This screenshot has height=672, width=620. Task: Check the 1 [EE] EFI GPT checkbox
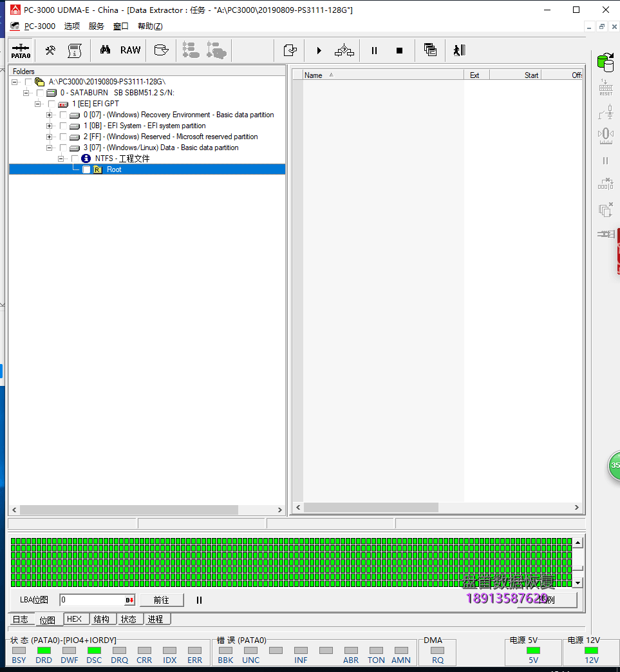(x=52, y=104)
